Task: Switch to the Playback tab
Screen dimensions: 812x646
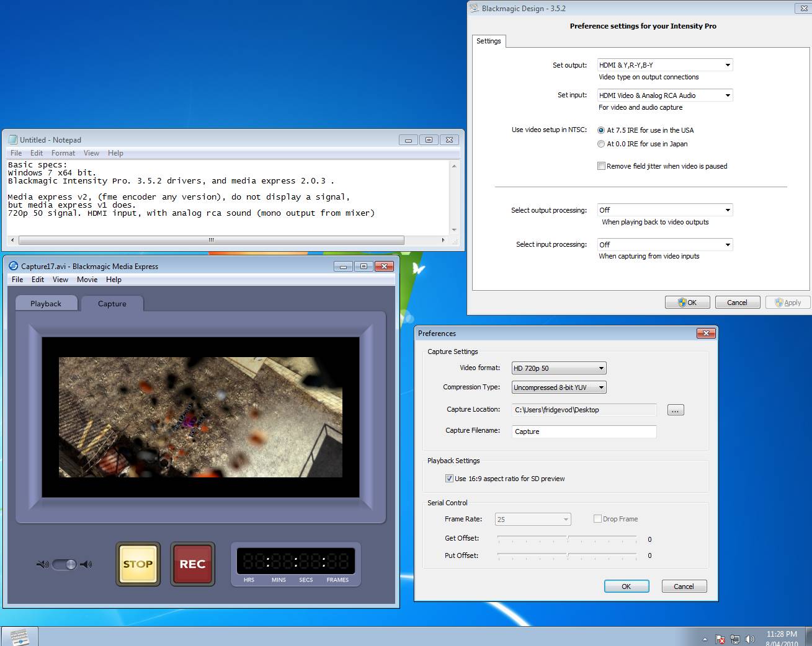Action: click(x=46, y=304)
